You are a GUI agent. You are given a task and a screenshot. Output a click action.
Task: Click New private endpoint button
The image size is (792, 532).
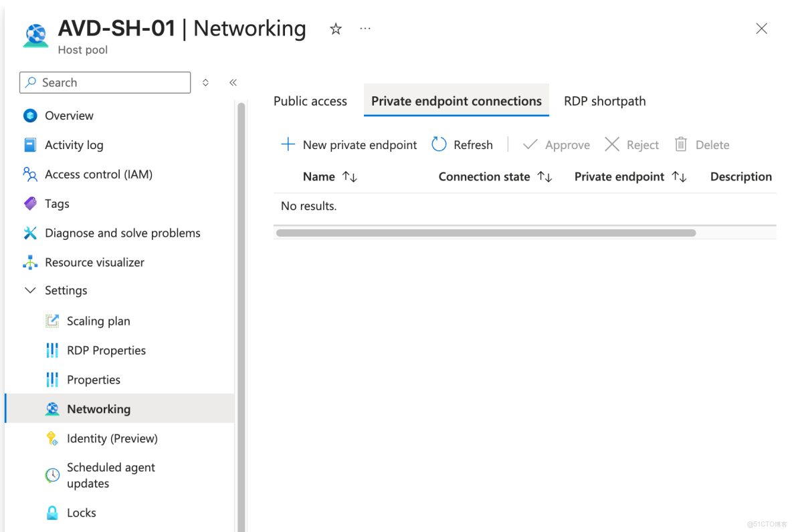349,144
